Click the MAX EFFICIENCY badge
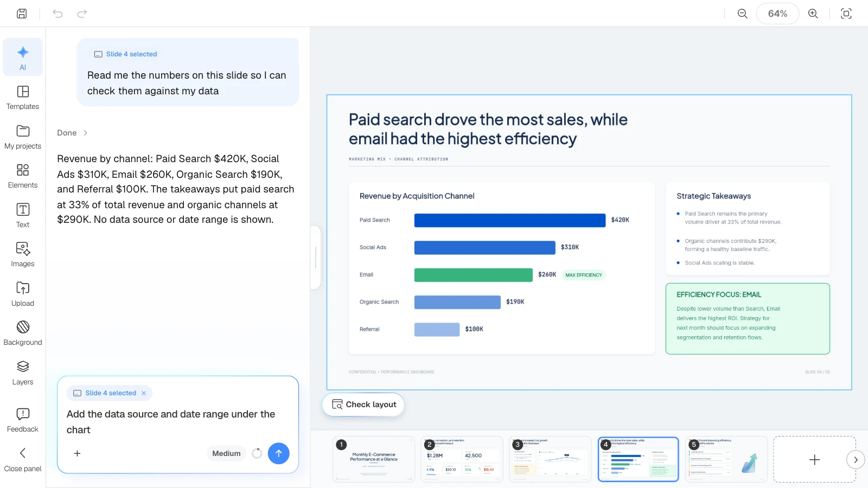This screenshot has height=488, width=868. tap(584, 275)
